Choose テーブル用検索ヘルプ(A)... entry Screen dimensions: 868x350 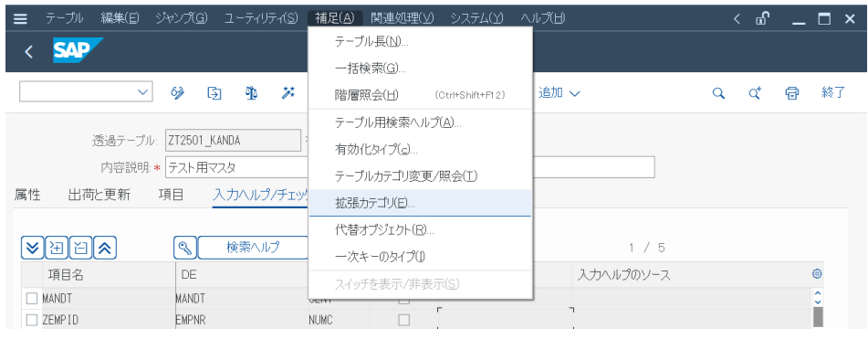coord(420,122)
